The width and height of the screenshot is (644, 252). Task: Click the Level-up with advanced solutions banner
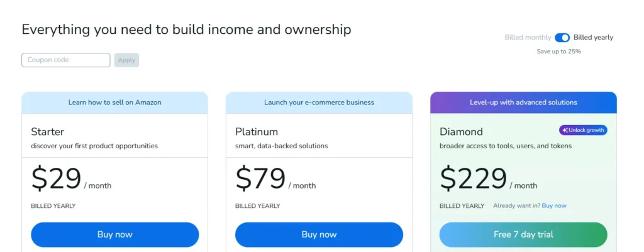pyautogui.click(x=523, y=102)
